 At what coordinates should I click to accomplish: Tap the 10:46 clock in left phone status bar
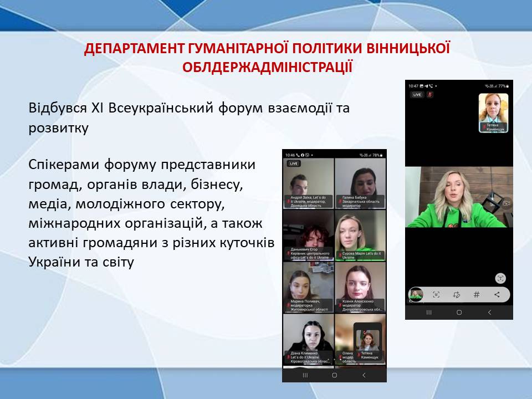coord(290,155)
